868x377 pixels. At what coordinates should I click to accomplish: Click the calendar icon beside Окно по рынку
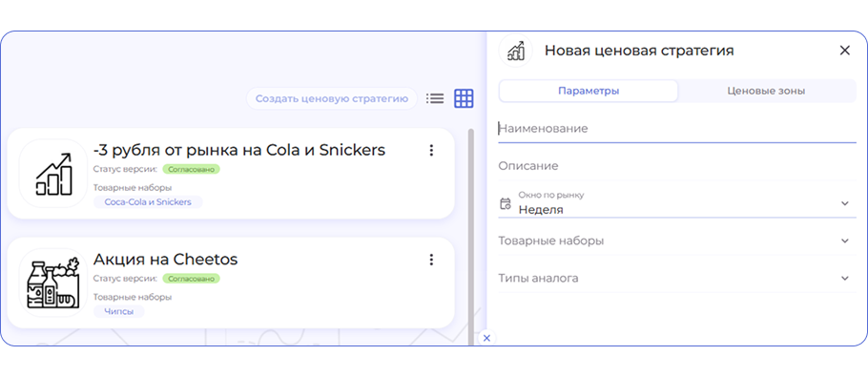(505, 203)
